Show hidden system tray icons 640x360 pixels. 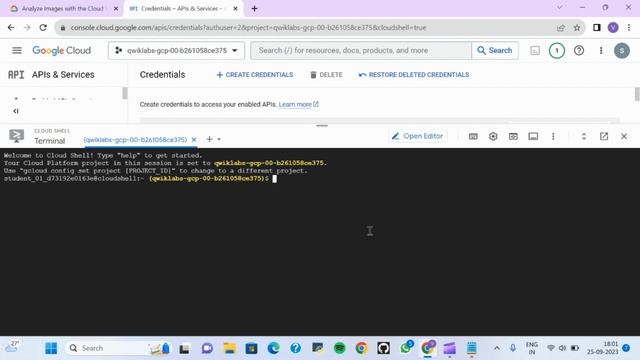click(497, 348)
